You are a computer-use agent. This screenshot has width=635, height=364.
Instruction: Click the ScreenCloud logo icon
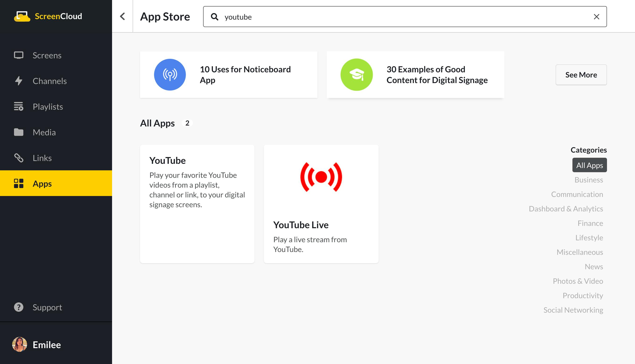(x=22, y=16)
